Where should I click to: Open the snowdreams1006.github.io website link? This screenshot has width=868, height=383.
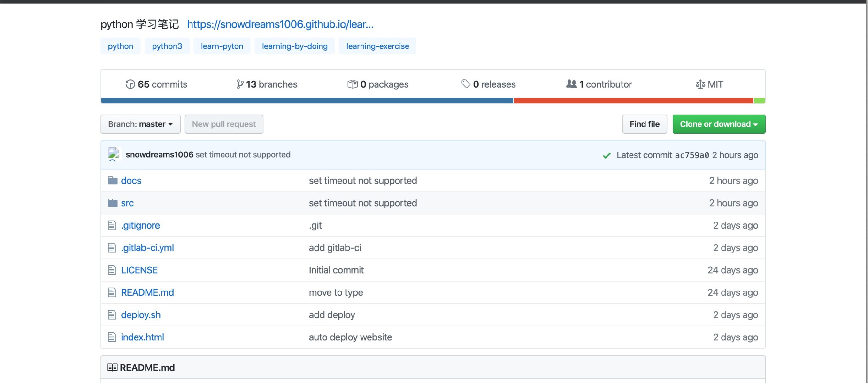(x=280, y=24)
